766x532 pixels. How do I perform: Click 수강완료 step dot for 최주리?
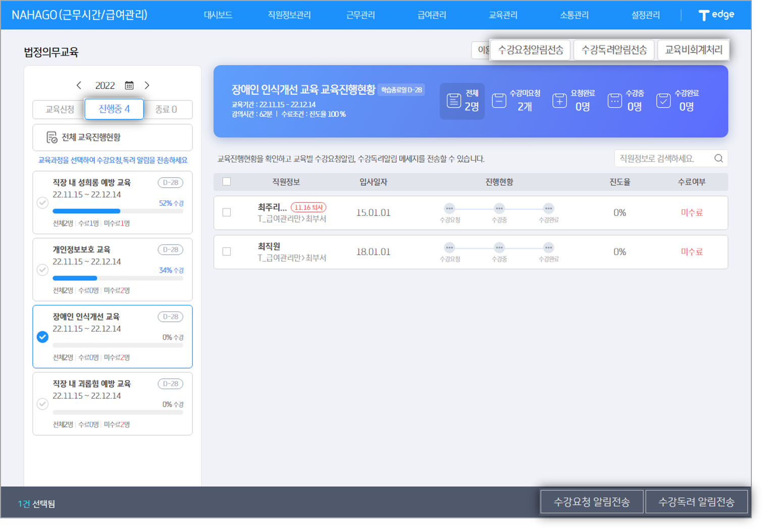(x=548, y=208)
